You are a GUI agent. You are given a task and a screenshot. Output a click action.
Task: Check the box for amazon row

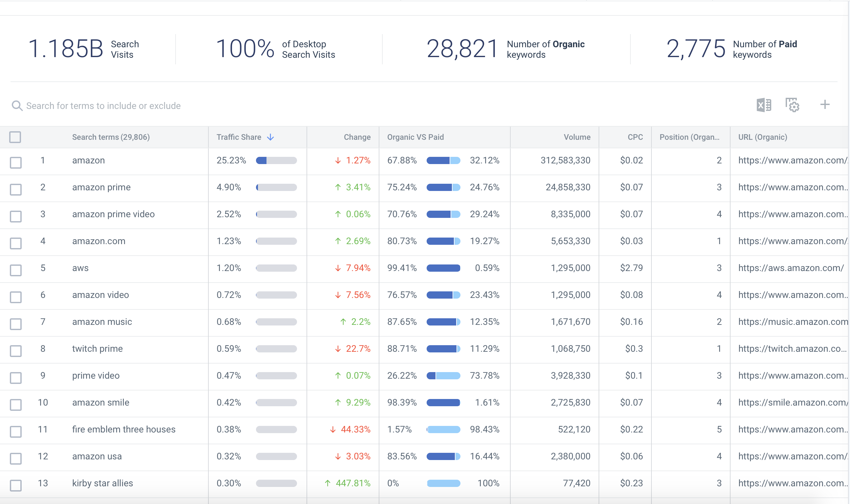(x=16, y=162)
